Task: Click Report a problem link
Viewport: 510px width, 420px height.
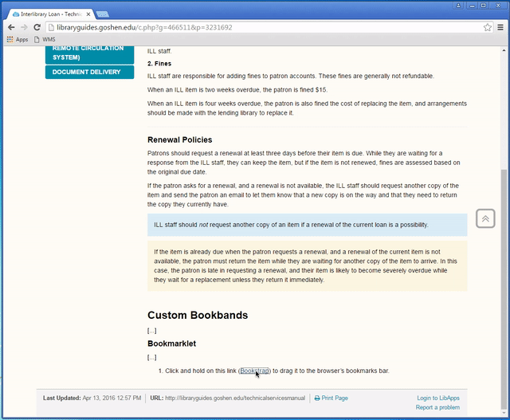Action: tap(437, 407)
